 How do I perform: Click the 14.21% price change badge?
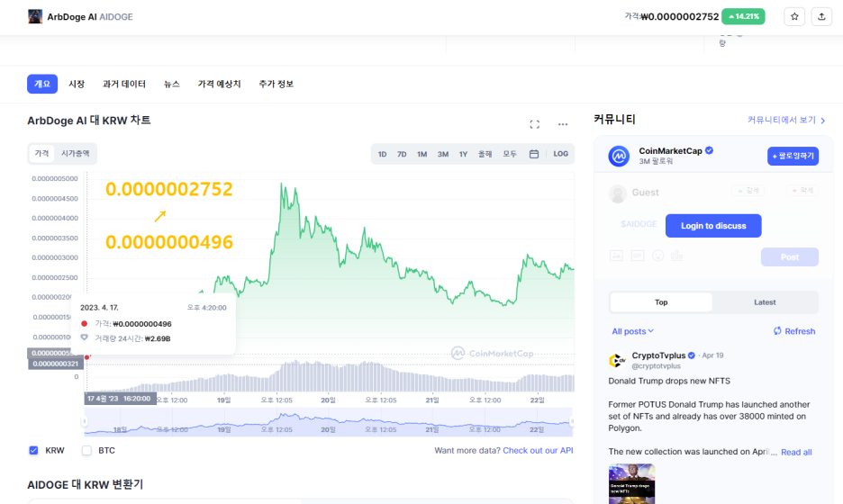click(x=743, y=17)
